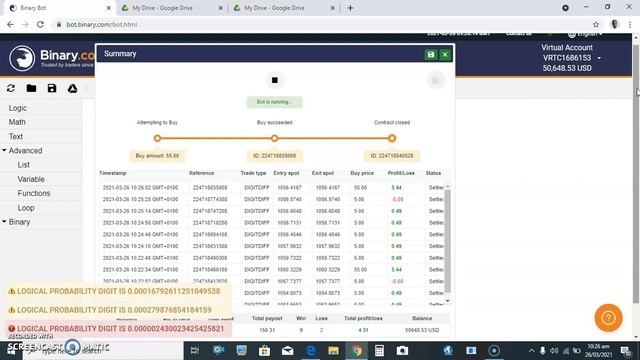
Task: Open a bot file via the folder icon
Action: click(31, 88)
